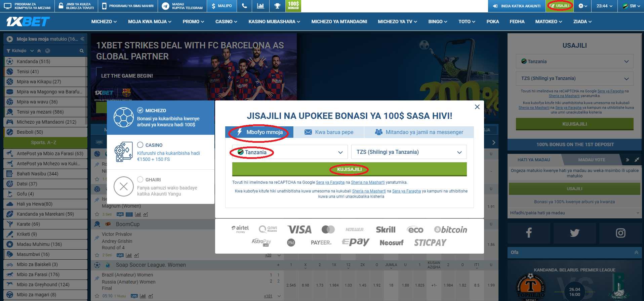Click USAJILI button in top bar
Screen dimensions: 644x301
[559, 6]
